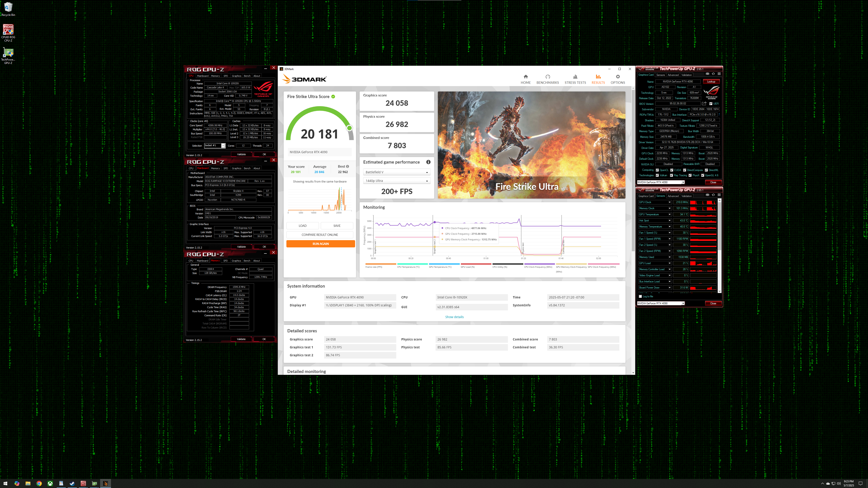This screenshot has height=488, width=868.
Task: Open the Battlefield V game dropdown
Action: (x=397, y=172)
